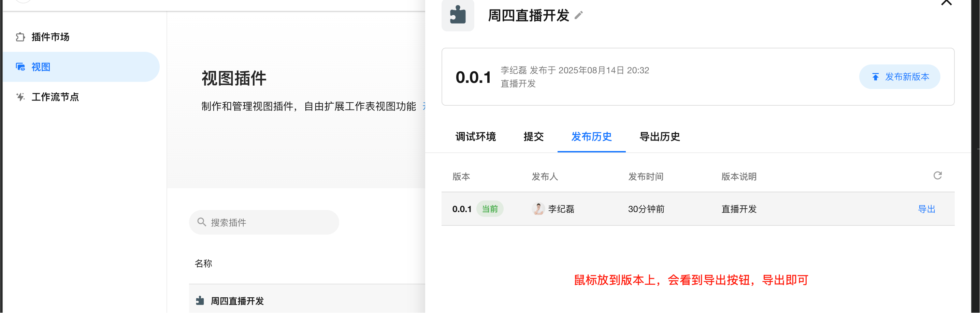The image size is (980, 313).
Task: Click 直播开发 description in history row
Action: (x=739, y=209)
